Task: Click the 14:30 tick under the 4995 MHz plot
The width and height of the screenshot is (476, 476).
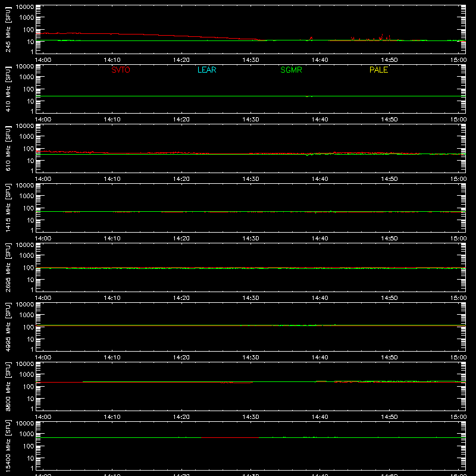Action: [250, 358]
